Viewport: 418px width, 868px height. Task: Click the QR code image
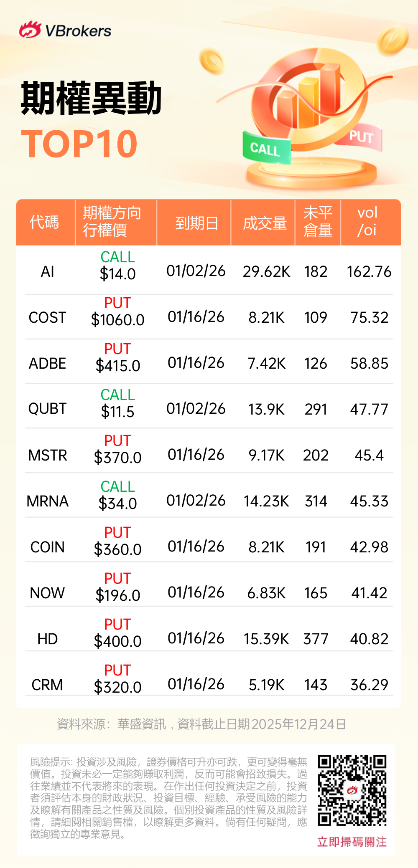352,790
